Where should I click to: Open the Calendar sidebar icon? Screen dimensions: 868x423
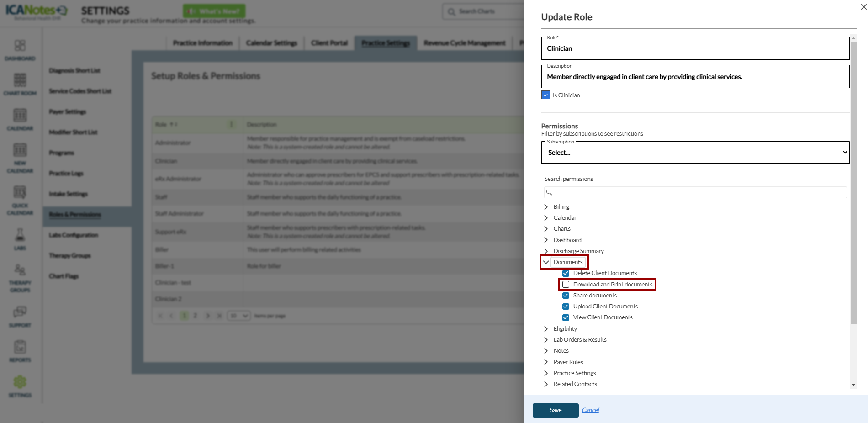[x=20, y=116]
